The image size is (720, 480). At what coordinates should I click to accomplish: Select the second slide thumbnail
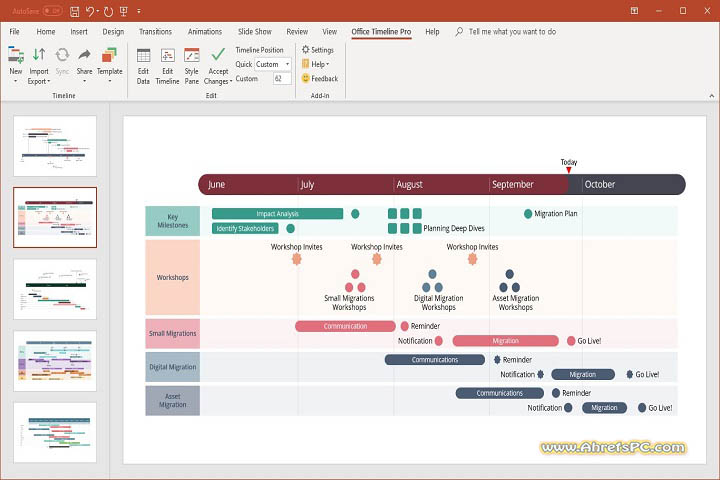click(x=55, y=217)
